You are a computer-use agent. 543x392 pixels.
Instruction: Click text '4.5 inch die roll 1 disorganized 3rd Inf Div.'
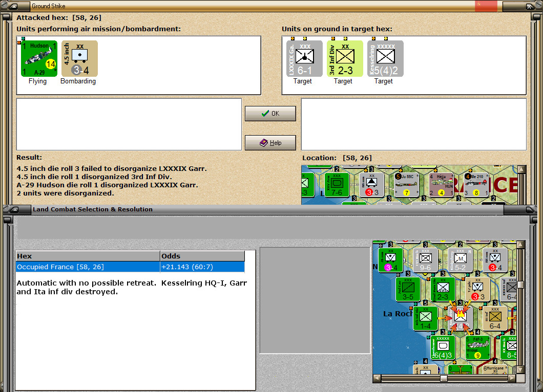pyautogui.click(x=94, y=177)
